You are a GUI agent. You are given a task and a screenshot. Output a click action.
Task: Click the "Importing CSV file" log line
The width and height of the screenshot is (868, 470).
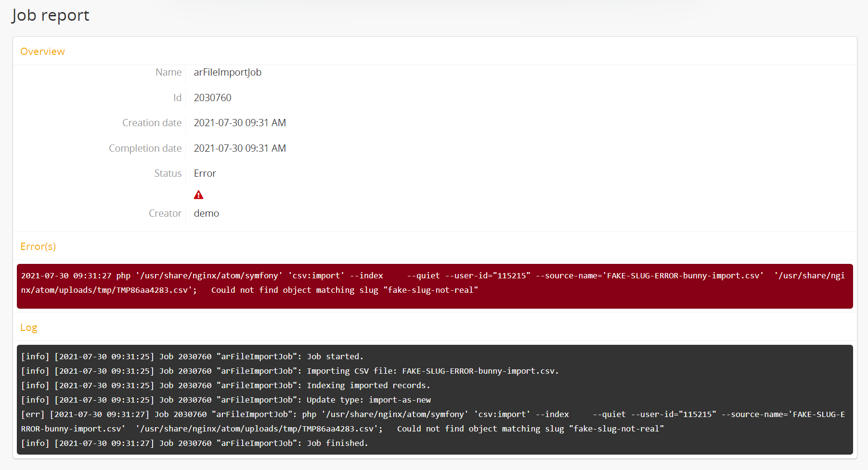[289, 371]
